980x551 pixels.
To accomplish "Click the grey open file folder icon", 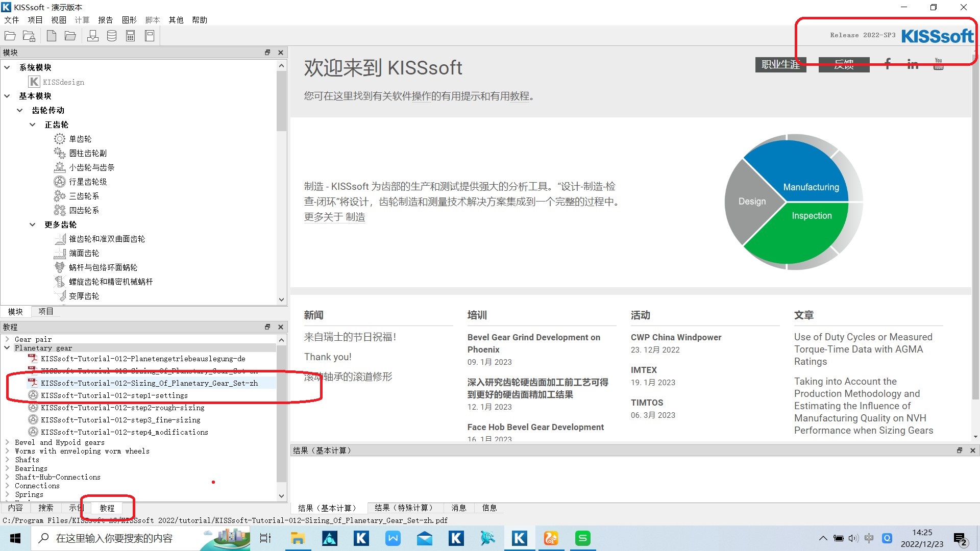I will [x=70, y=36].
